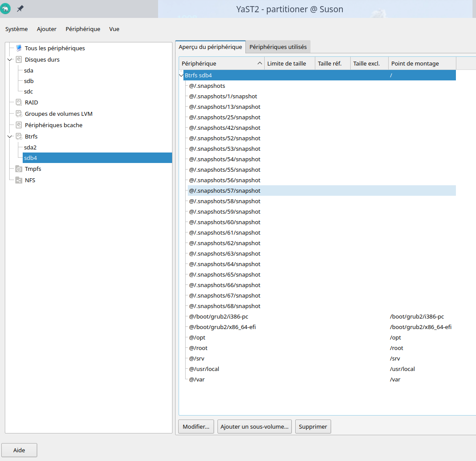Click the RAID icon in tree
This screenshot has height=461, width=476.
click(19, 102)
